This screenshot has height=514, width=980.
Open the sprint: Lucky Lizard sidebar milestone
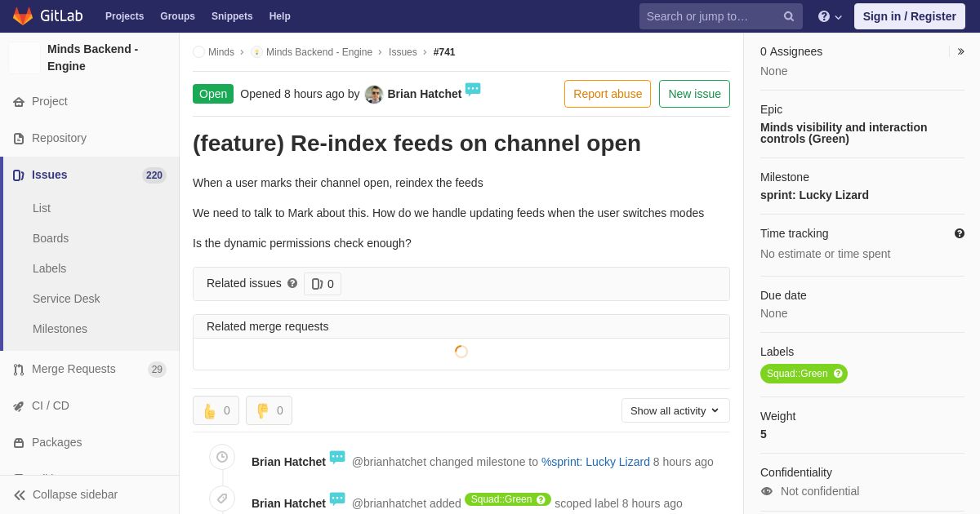(814, 195)
